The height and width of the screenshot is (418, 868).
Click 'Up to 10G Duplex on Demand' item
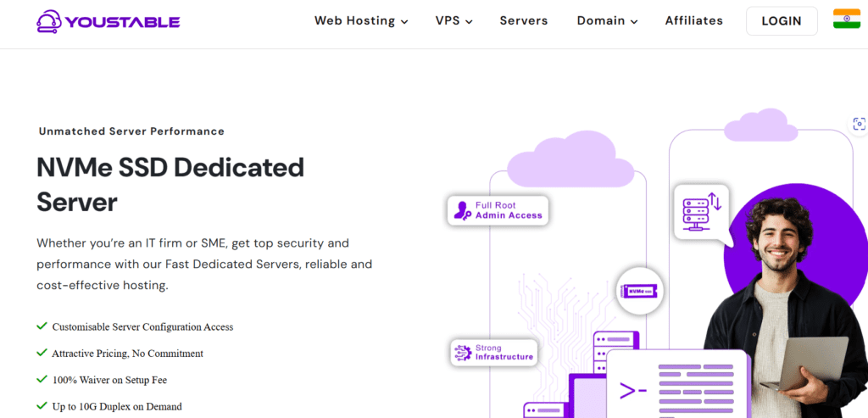[x=117, y=406]
